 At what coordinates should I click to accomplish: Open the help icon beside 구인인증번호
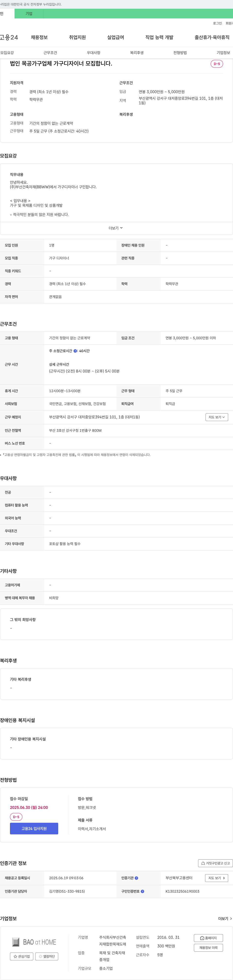(x=142, y=891)
